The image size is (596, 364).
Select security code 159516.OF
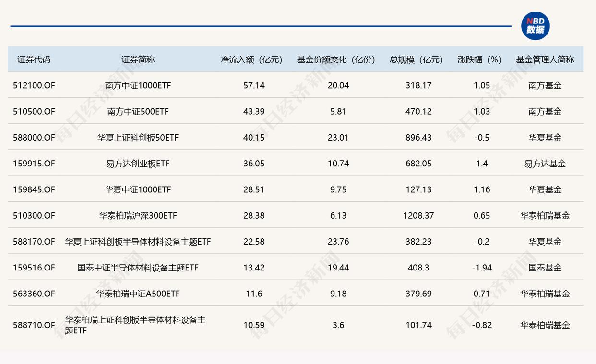point(34,268)
